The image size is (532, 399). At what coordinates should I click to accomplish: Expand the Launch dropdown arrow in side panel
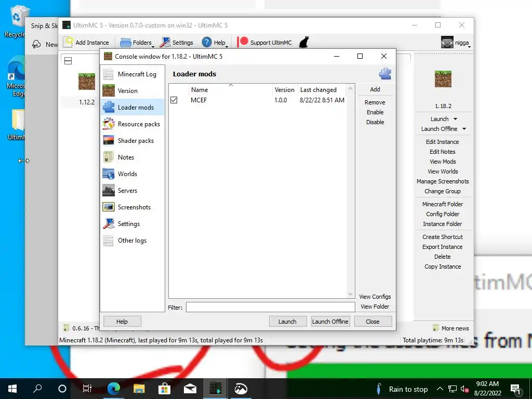(455, 119)
